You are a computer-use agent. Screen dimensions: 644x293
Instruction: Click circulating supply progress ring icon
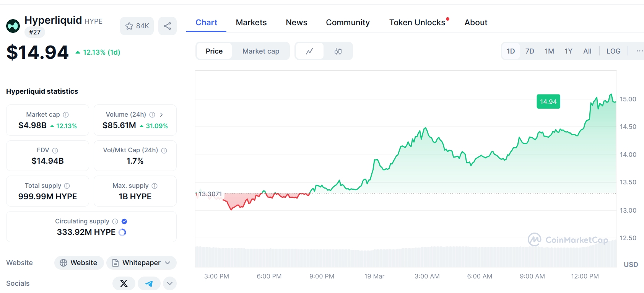click(122, 232)
